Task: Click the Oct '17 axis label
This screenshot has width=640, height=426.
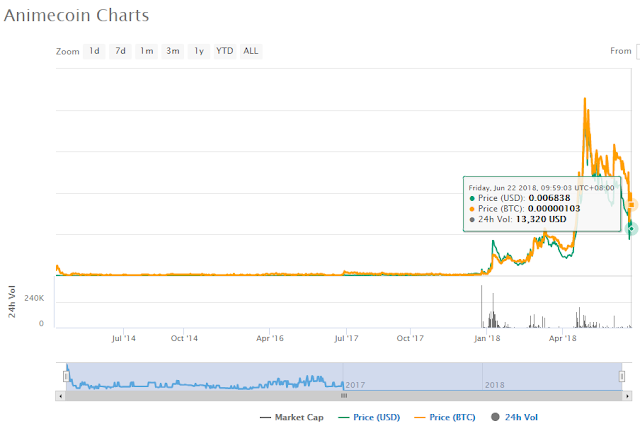Action: pos(410,338)
